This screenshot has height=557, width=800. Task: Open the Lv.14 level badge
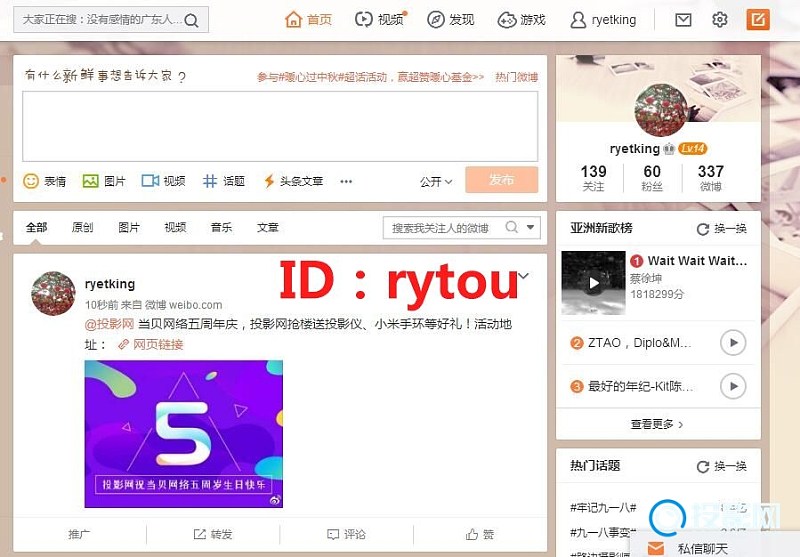(692, 148)
